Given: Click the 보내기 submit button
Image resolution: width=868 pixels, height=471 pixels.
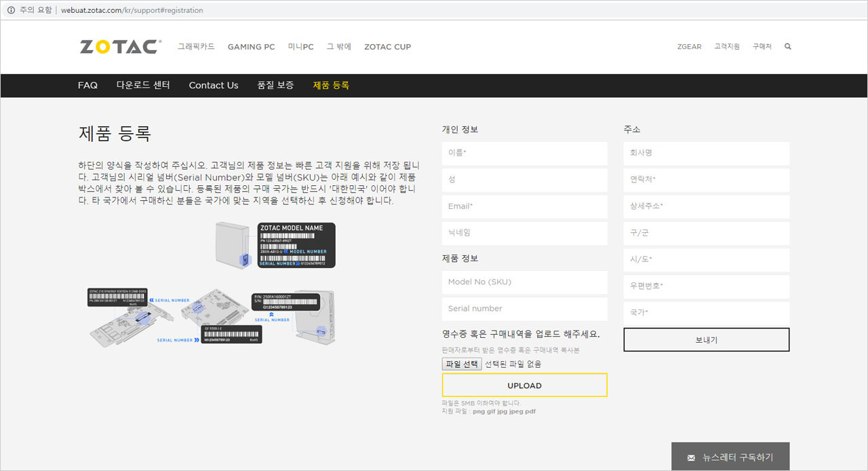Looking at the screenshot, I should [x=707, y=340].
